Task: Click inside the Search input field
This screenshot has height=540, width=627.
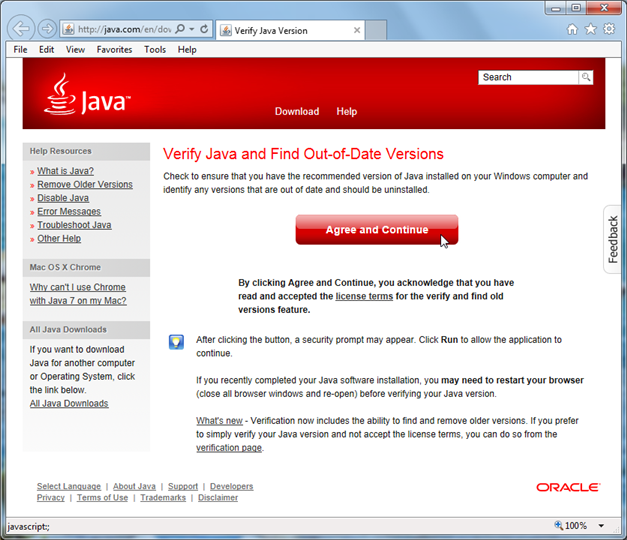Action: coord(528,77)
